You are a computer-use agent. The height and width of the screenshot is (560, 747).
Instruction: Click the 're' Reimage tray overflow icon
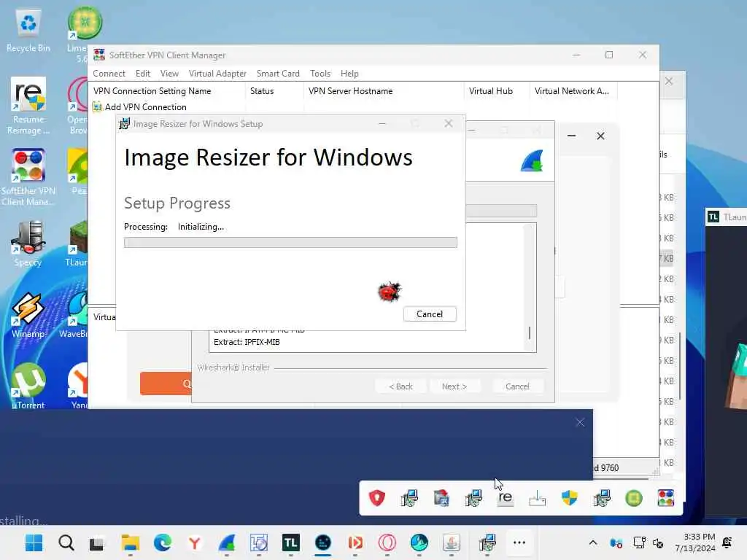point(505,498)
